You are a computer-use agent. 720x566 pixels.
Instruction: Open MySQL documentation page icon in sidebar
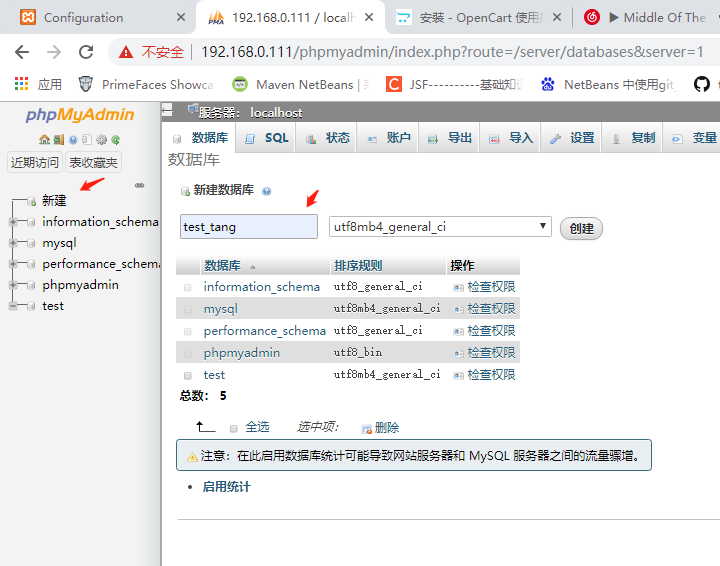[87, 140]
